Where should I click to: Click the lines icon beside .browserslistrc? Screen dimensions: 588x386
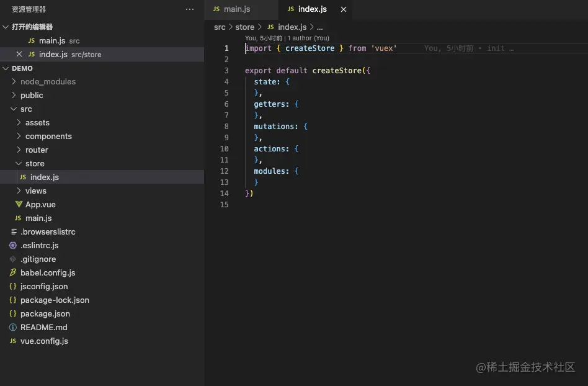click(x=14, y=231)
